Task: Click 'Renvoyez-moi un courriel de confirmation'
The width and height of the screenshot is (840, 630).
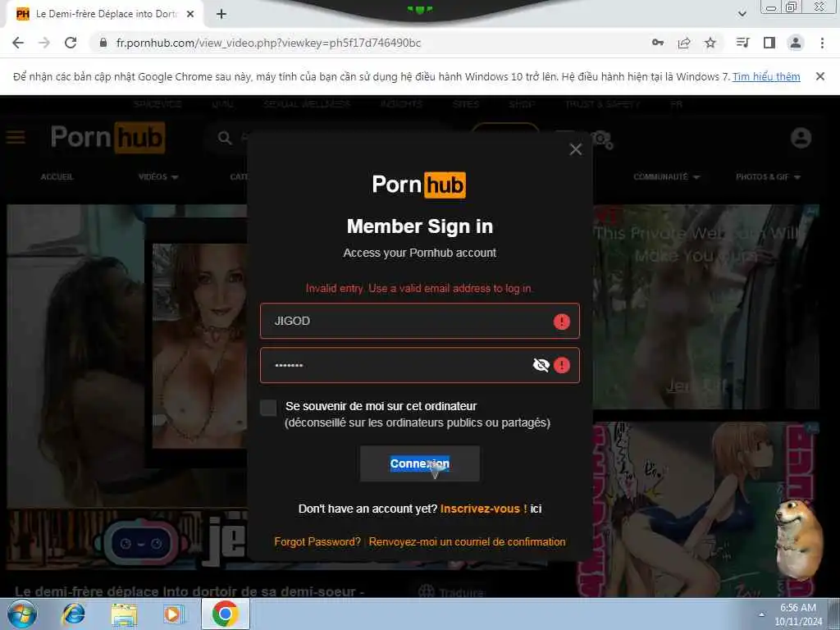Action: pos(467,541)
